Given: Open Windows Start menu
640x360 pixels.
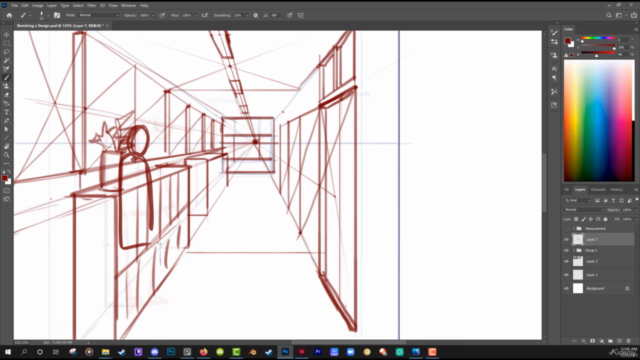Looking at the screenshot, I should coord(7,352).
